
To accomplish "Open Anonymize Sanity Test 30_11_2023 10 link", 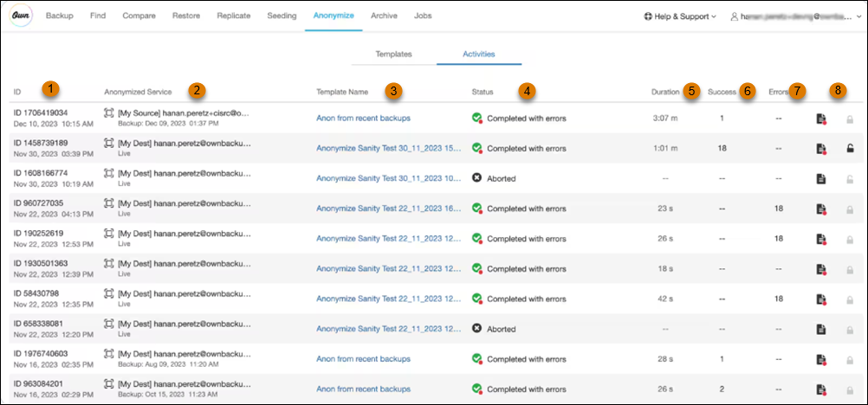I will point(388,178).
